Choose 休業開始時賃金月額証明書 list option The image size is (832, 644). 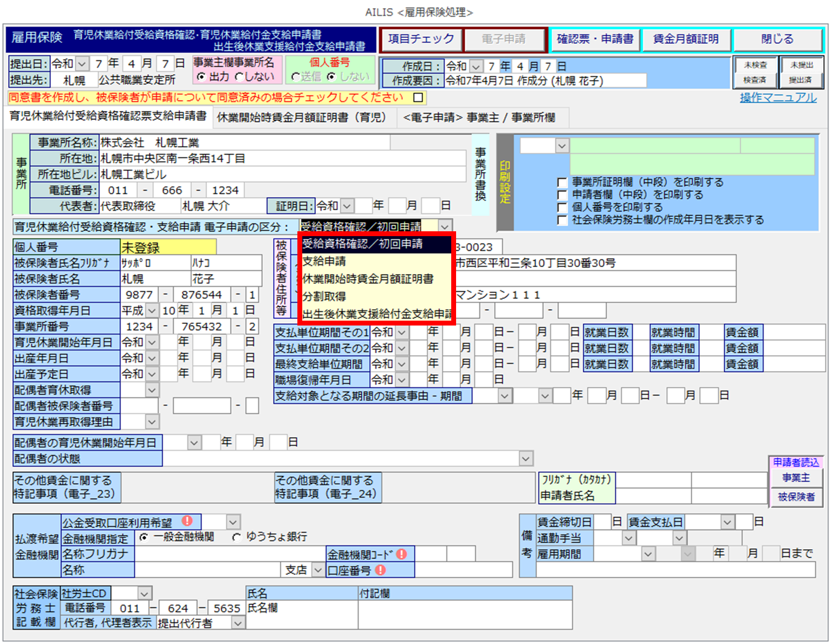coord(368,279)
